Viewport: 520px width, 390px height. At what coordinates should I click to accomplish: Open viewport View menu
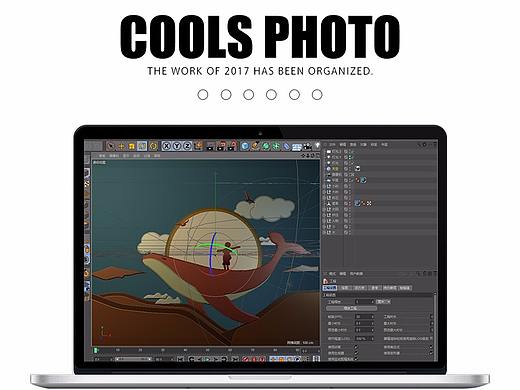[x=102, y=156]
